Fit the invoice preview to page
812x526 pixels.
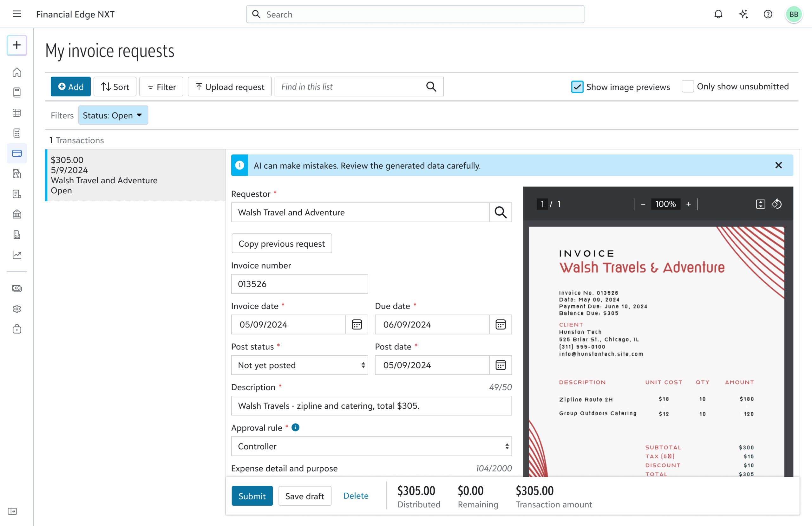(761, 204)
